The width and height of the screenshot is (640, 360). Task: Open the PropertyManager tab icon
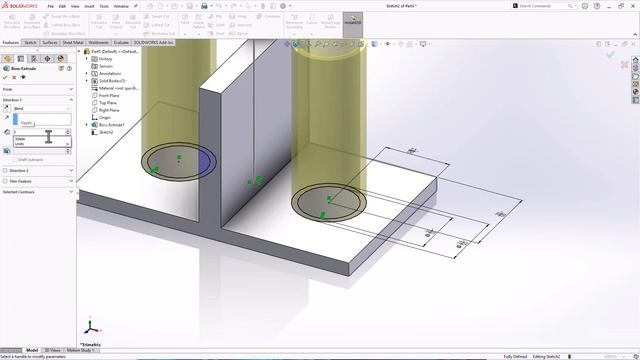[x=21, y=59]
